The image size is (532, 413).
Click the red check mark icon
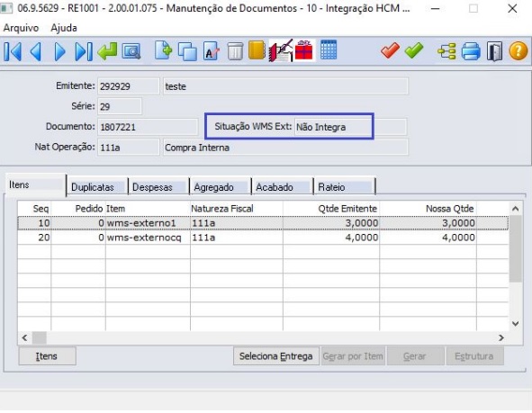[390, 51]
